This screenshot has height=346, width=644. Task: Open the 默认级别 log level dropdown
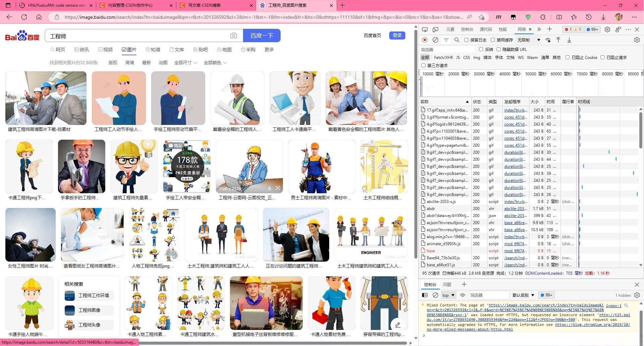point(523,295)
